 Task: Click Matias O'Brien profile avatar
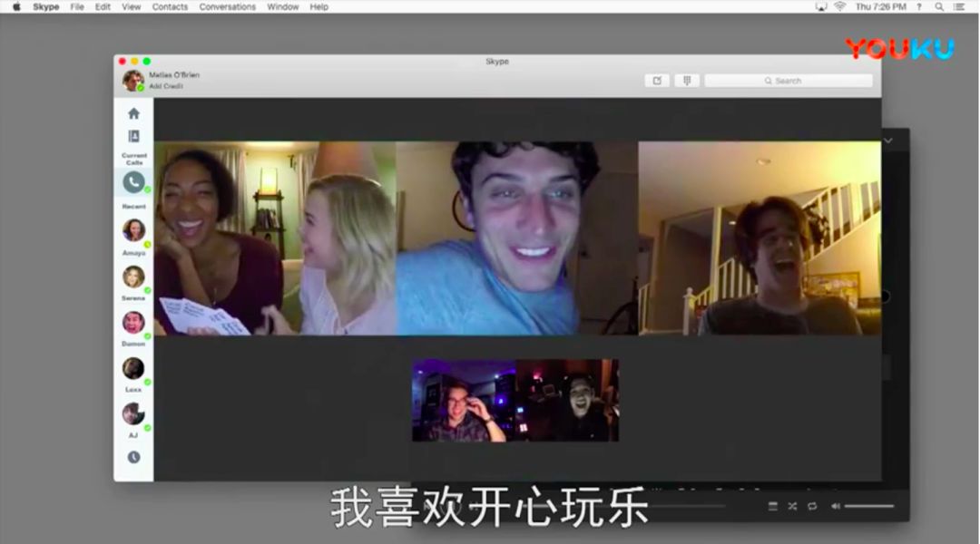coord(133,81)
